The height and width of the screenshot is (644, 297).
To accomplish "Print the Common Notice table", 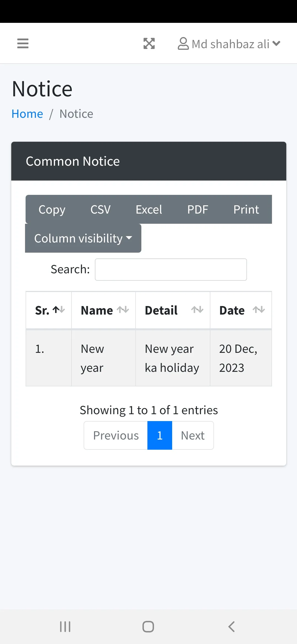I will 246,209.
